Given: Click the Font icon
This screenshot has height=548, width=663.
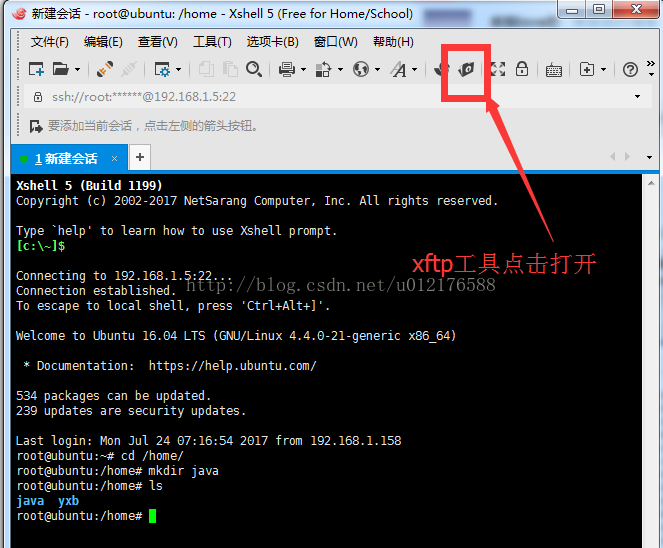Looking at the screenshot, I should click(x=399, y=69).
